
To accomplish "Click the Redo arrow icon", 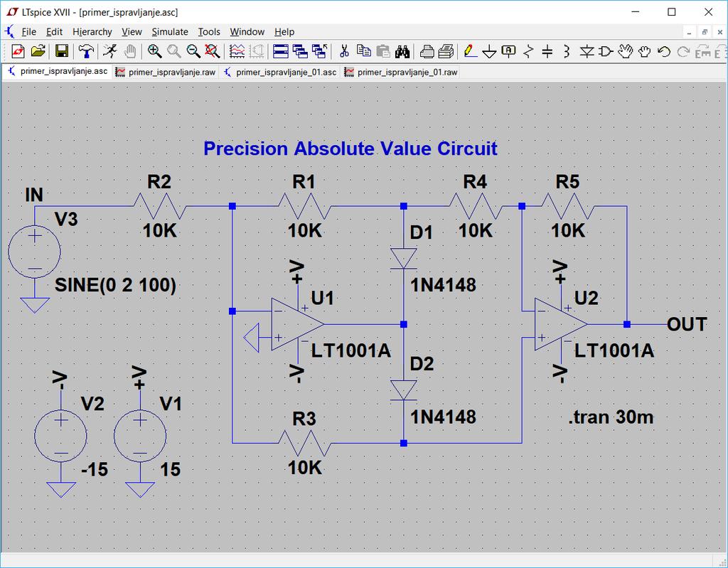I will click(x=683, y=51).
